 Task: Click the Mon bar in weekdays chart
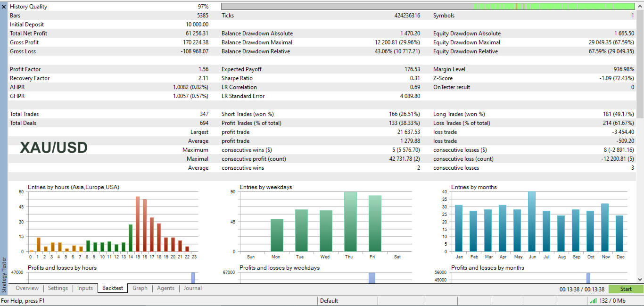[277, 235]
